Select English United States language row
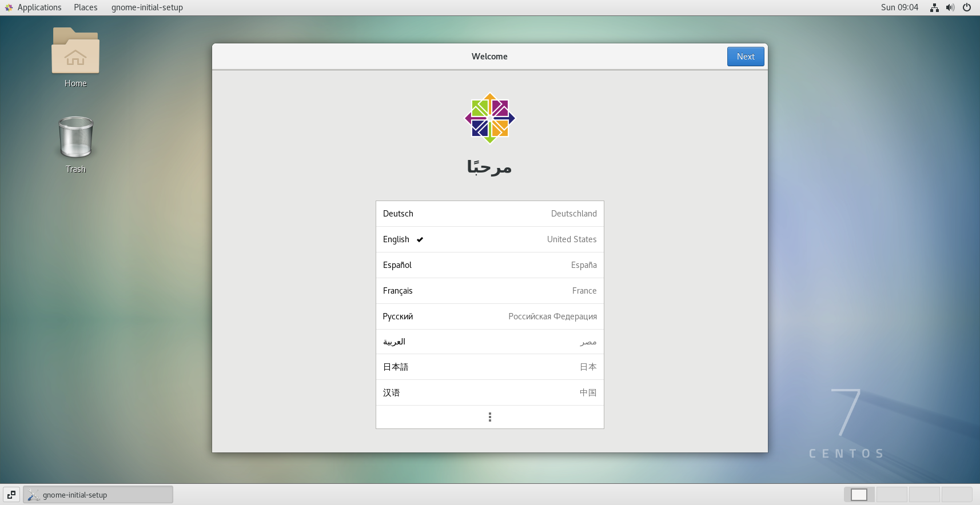This screenshot has height=505, width=980. (490, 239)
